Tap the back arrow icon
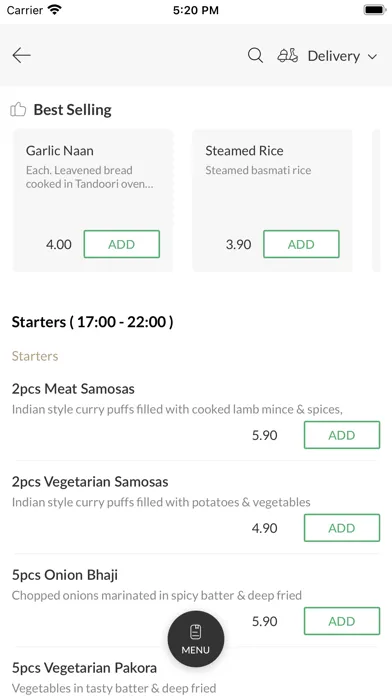The width and height of the screenshot is (392, 696). tap(21, 55)
